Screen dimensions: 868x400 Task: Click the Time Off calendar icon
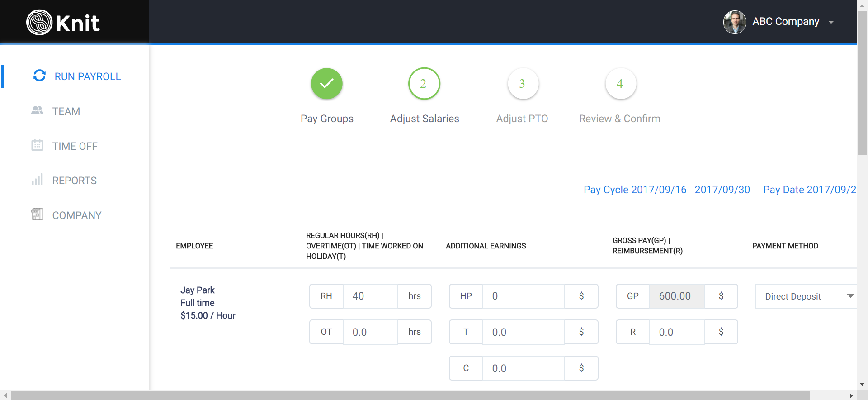coord(37,145)
